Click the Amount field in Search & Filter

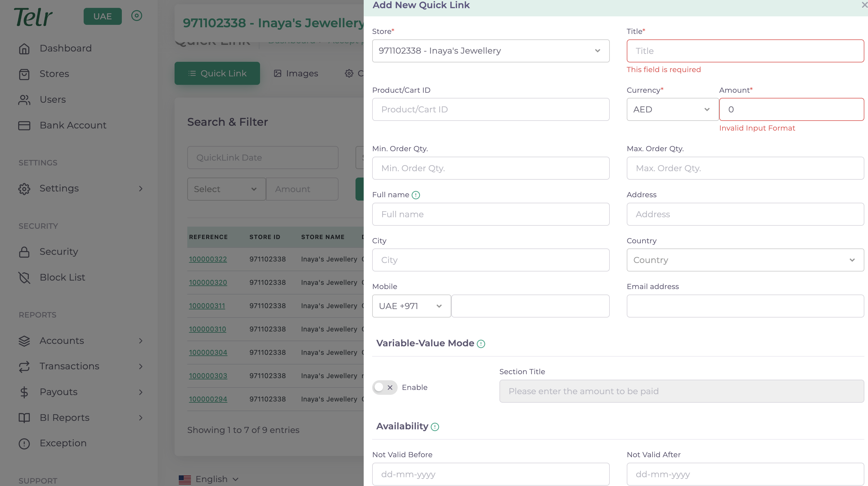tap(302, 189)
